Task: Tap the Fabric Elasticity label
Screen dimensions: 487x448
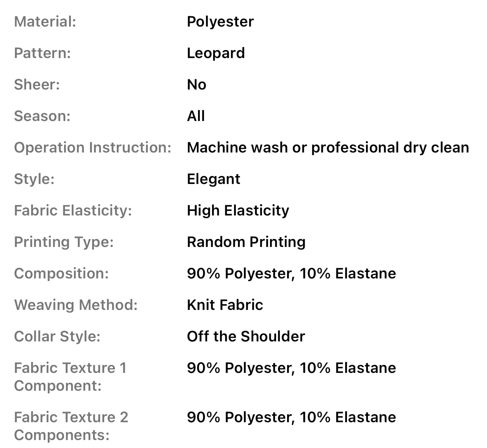Action: pyautogui.click(x=73, y=211)
